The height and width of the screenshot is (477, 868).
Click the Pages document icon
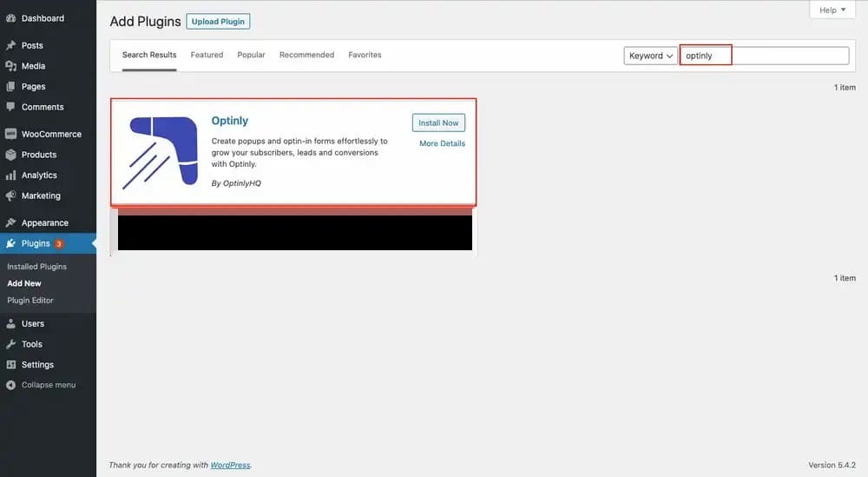click(x=10, y=86)
